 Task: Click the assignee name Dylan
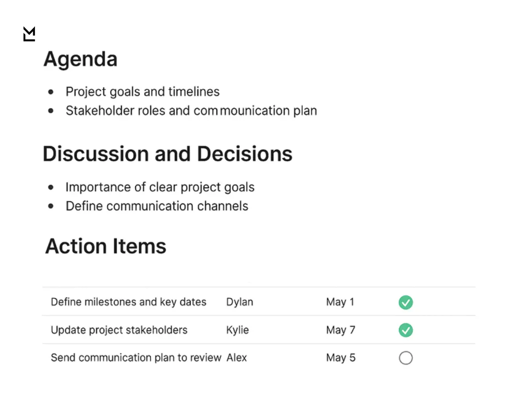[239, 302]
